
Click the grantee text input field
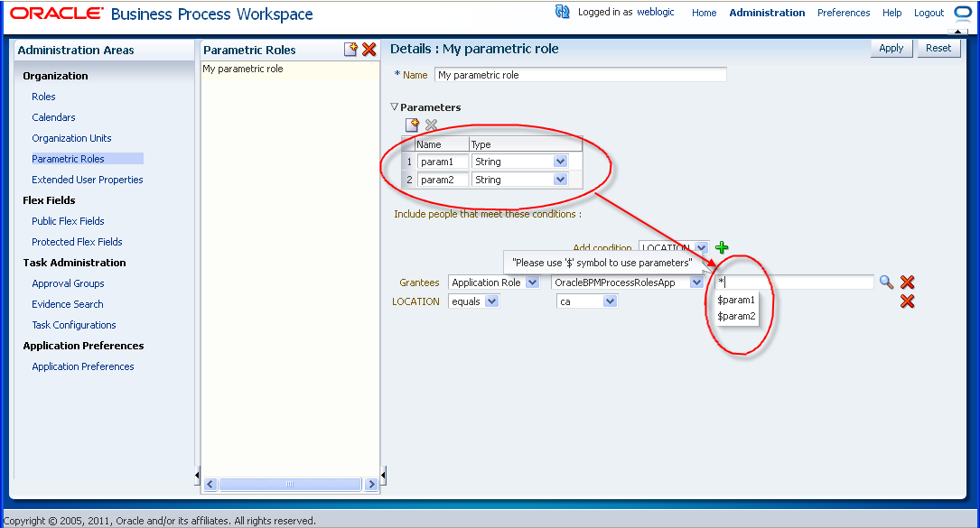pos(794,282)
